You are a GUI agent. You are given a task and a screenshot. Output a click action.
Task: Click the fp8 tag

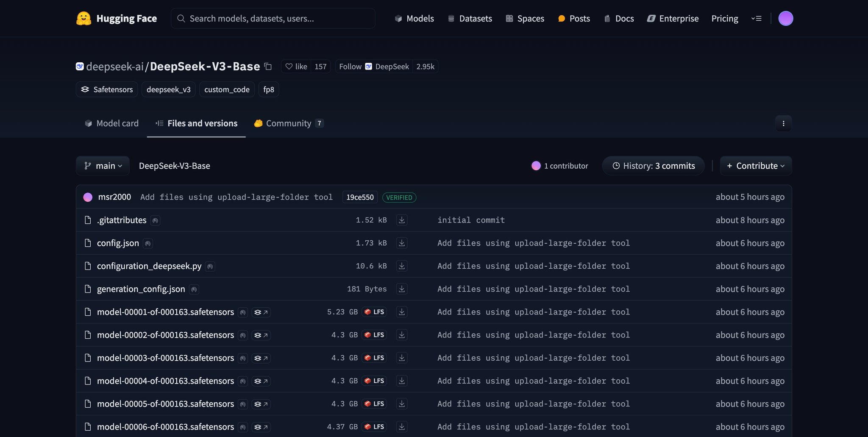pyautogui.click(x=269, y=89)
